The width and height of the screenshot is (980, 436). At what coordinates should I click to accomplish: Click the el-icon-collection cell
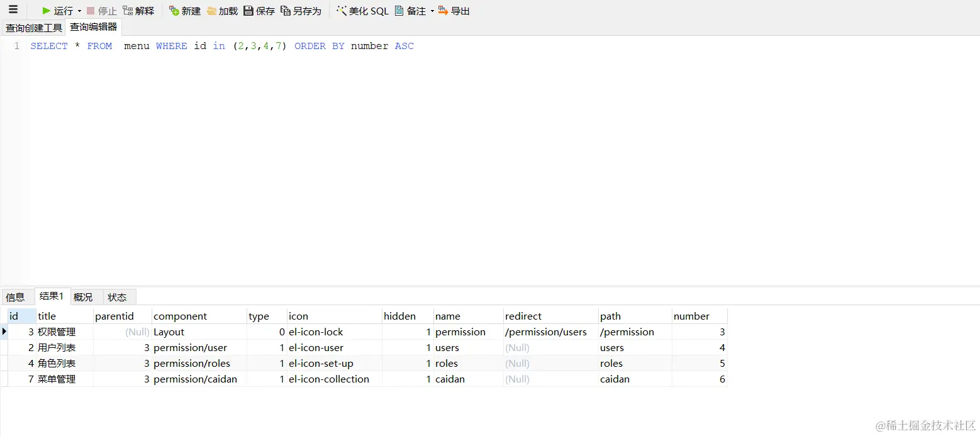coord(335,379)
